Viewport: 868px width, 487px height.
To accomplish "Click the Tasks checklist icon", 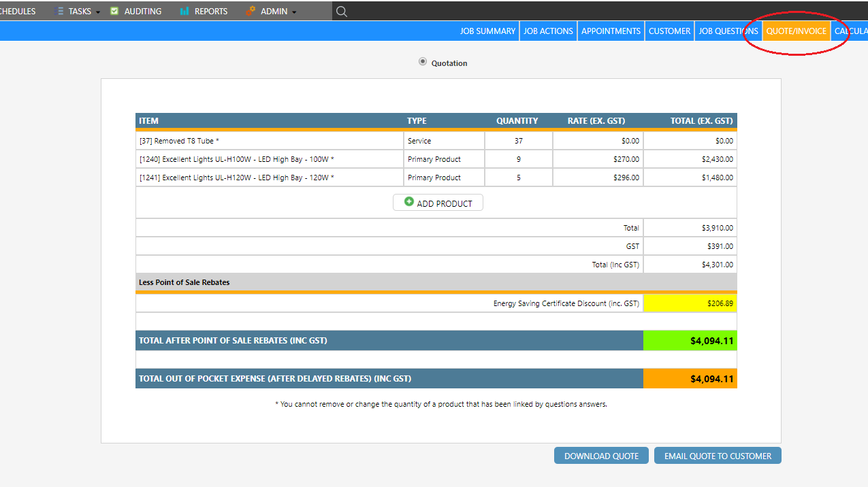I will pos(59,11).
